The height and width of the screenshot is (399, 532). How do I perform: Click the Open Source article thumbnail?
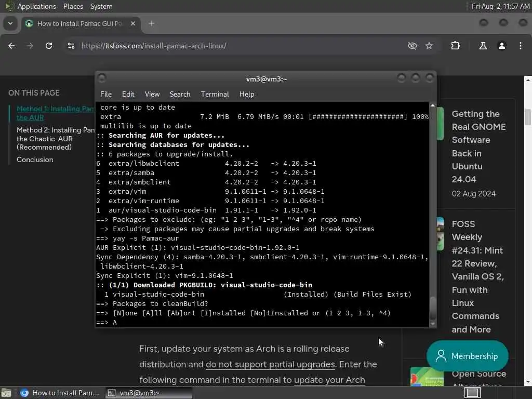[427, 376]
